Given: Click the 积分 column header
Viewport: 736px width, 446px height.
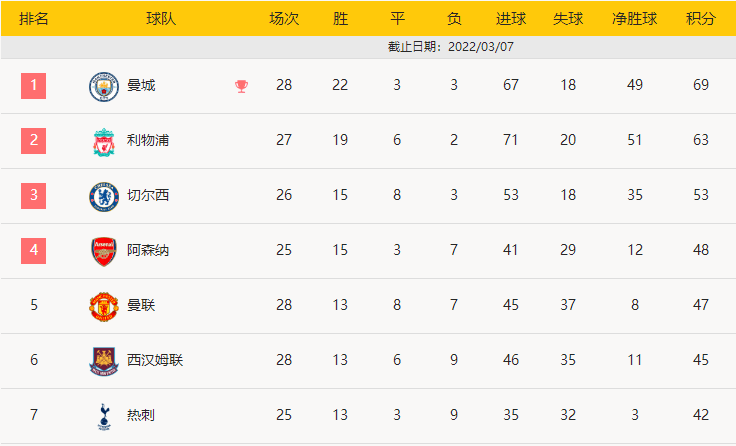Looking at the screenshot, I should [x=701, y=19].
